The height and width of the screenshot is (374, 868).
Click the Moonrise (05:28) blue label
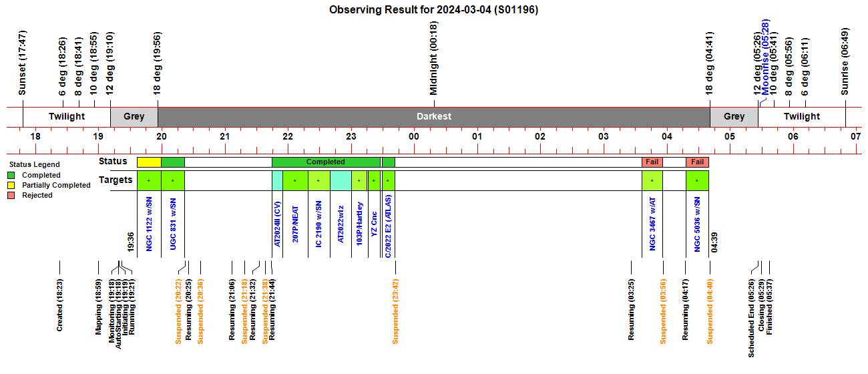coord(766,58)
